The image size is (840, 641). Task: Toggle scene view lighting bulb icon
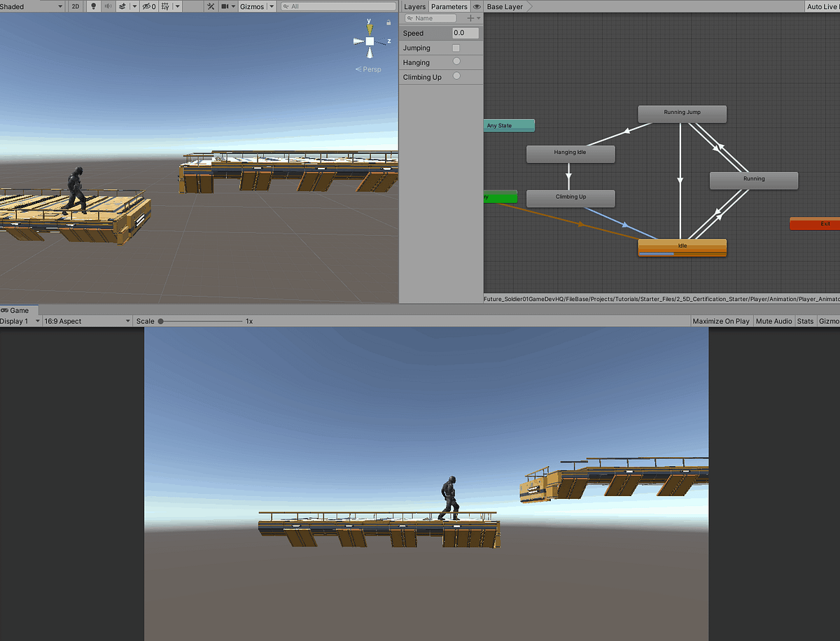point(94,6)
